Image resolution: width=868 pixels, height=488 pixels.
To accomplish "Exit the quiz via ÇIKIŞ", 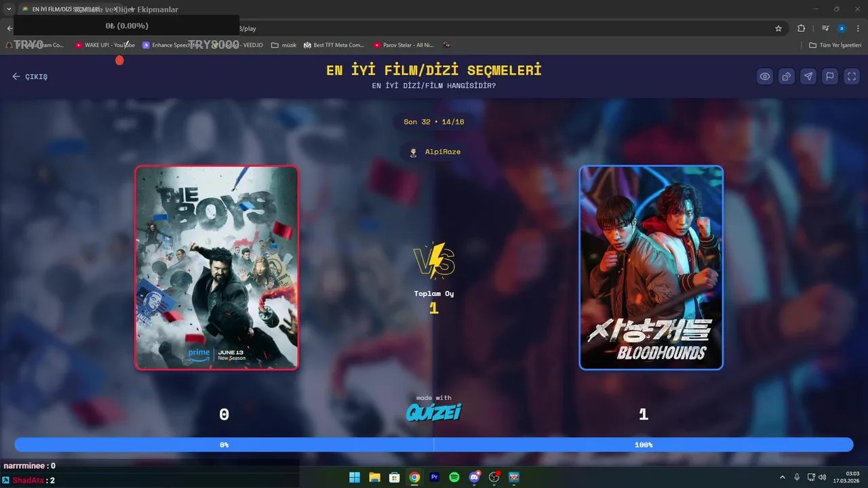I will (x=30, y=77).
